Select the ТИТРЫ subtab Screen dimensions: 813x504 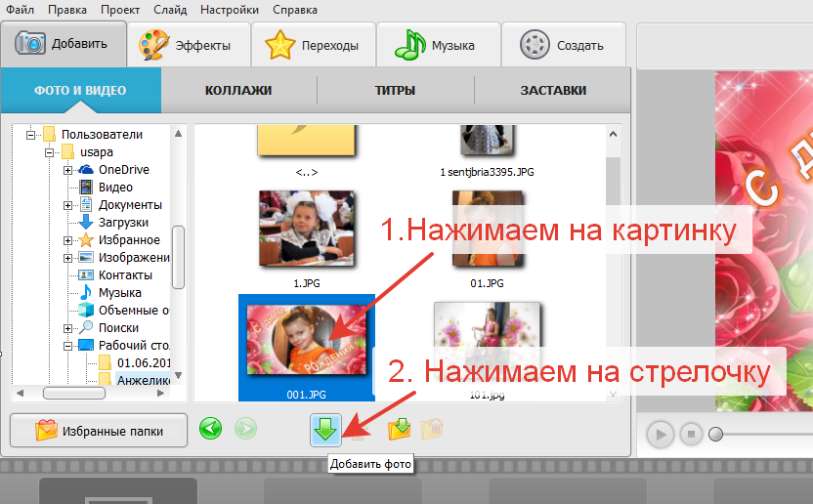point(395,90)
